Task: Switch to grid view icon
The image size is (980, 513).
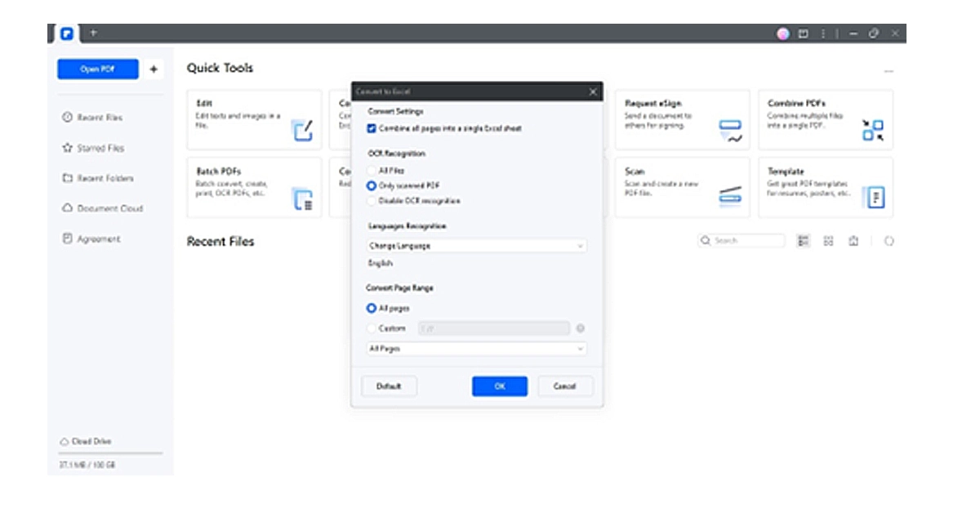Action: pyautogui.click(x=828, y=241)
